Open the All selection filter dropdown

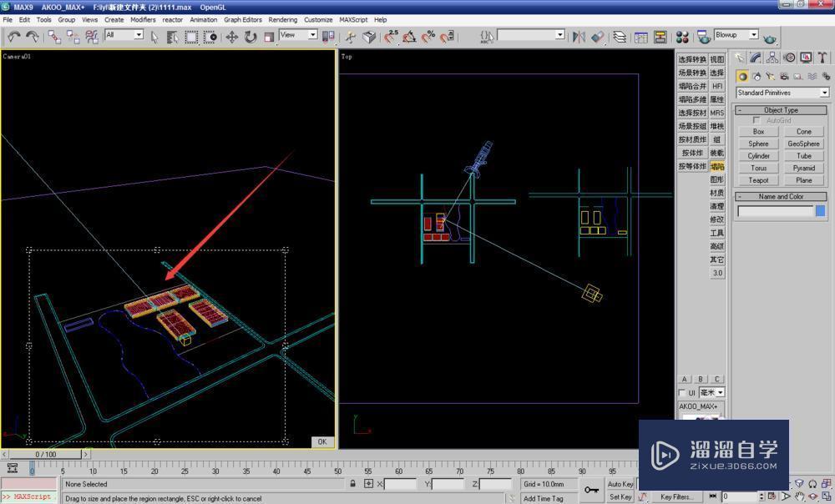tap(124, 35)
